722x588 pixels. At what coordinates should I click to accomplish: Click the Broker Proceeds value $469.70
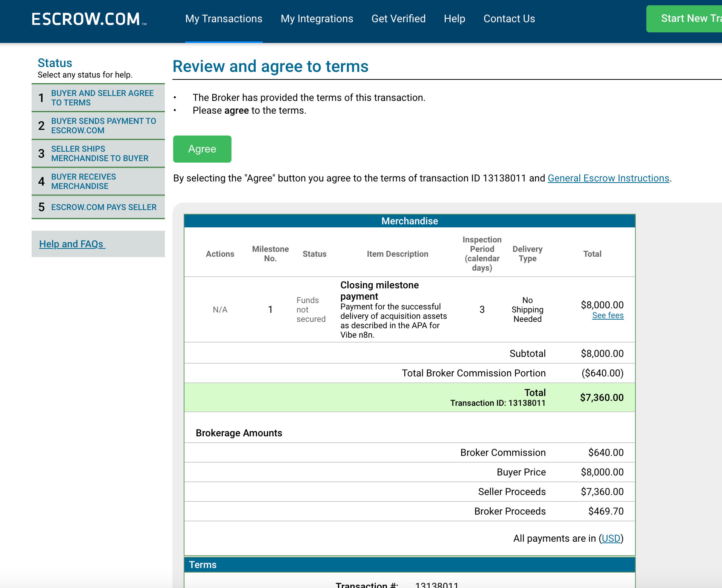[606, 511]
